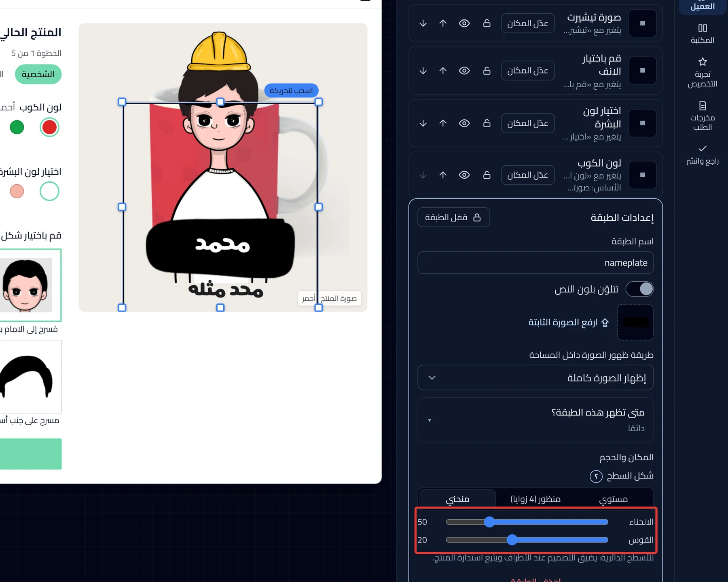Move اختيار لون البشرة layer down

click(x=423, y=123)
